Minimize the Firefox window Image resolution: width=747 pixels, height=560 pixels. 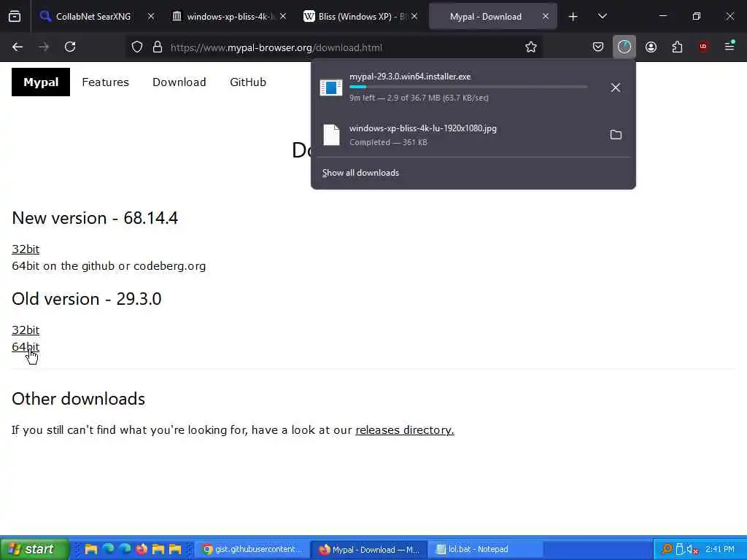coord(662,16)
